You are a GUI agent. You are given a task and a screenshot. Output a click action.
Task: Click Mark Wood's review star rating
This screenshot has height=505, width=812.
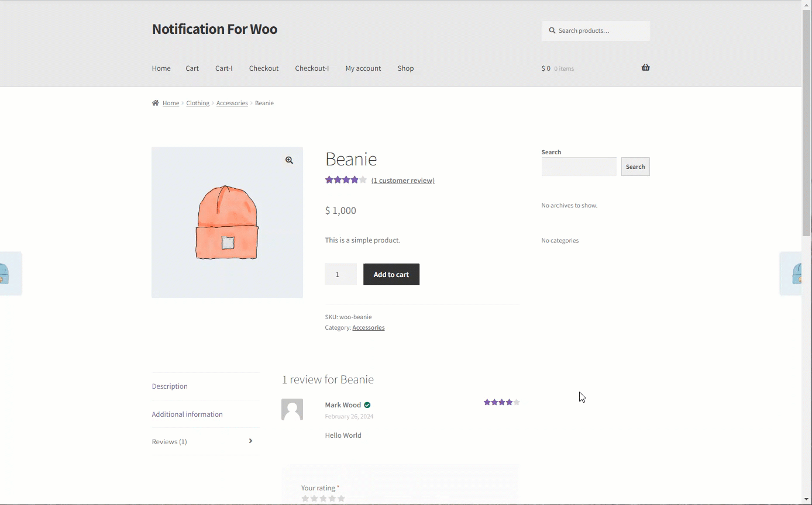(501, 402)
